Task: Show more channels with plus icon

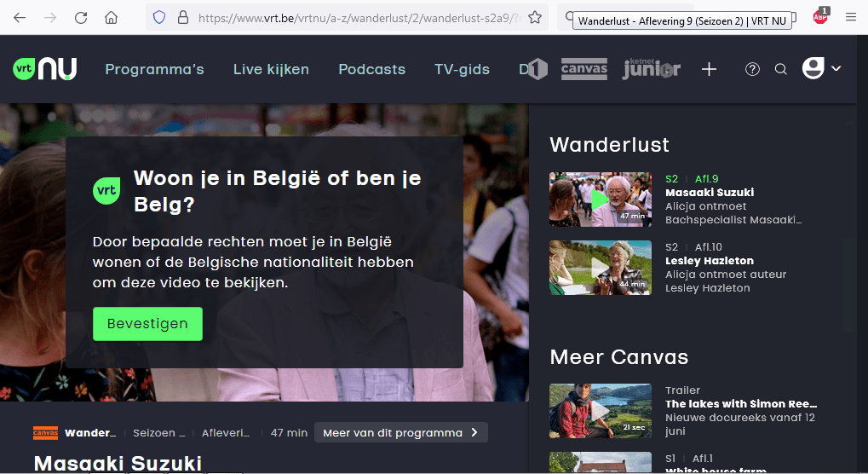Action: coord(709,69)
